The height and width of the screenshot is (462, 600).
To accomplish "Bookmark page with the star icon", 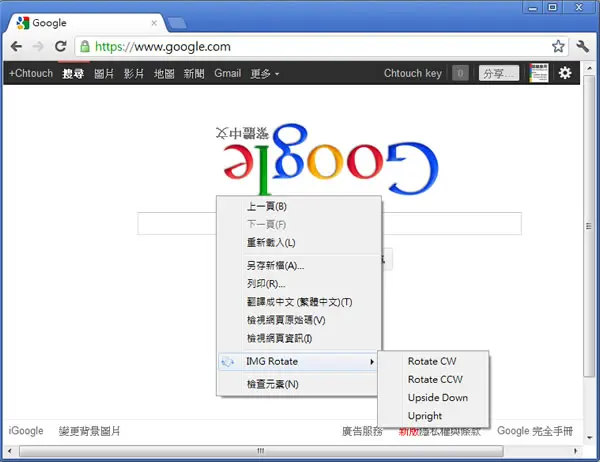I will 558,46.
